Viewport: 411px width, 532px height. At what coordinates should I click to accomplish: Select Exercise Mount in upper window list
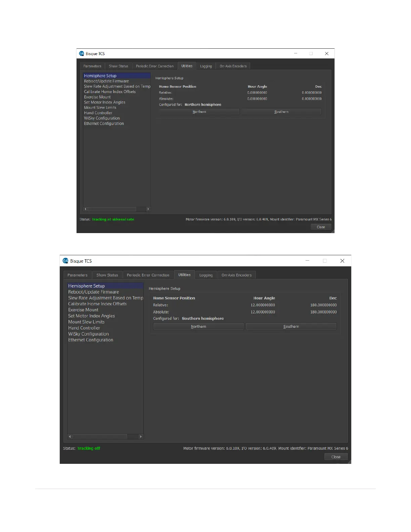pyautogui.click(x=117, y=97)
